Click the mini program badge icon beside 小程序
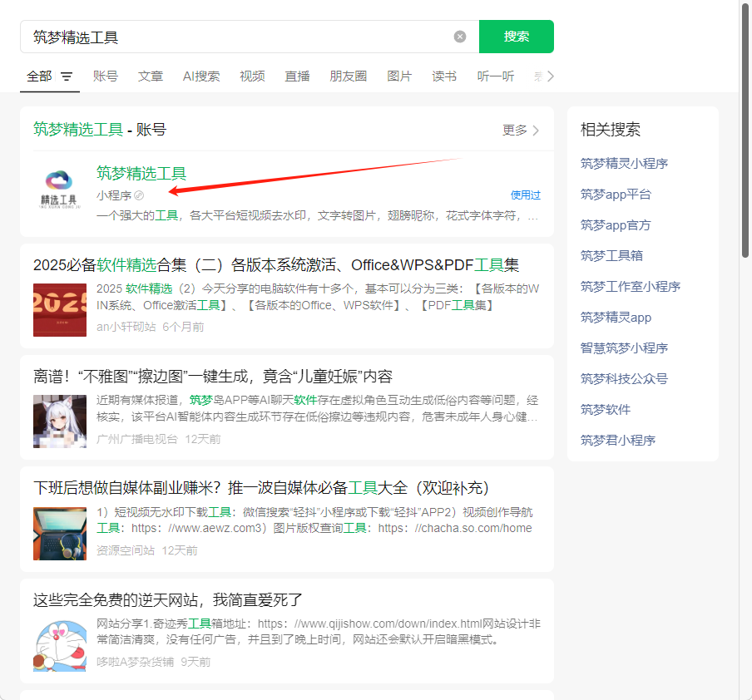 tap(139, 195)
